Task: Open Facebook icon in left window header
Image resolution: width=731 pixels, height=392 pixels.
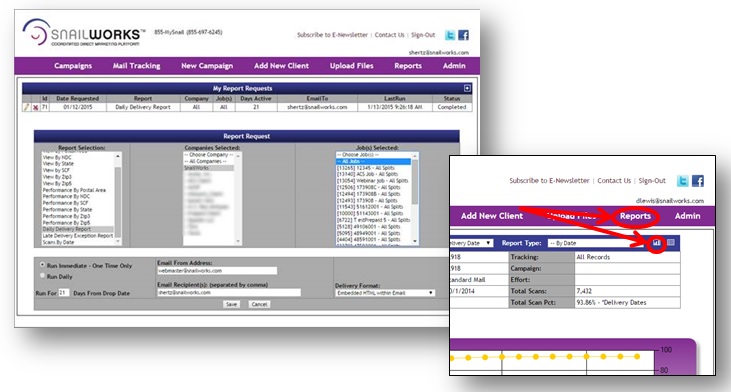Action: (463, 35)
